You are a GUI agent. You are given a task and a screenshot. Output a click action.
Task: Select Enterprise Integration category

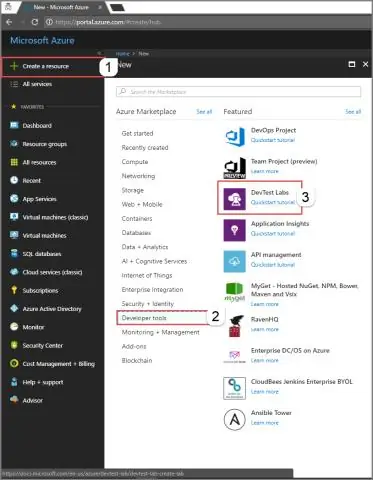point(152,289)
